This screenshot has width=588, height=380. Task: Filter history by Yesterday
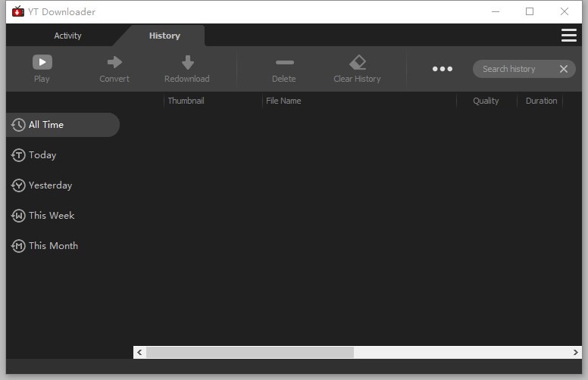[x=50, y=185]
